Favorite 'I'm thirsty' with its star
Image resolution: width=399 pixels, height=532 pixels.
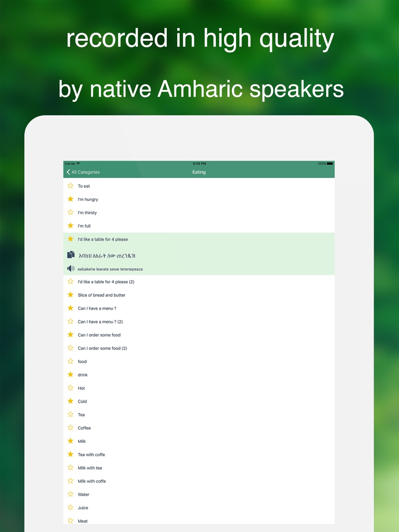pyautogui.click(x=71, y=212)
